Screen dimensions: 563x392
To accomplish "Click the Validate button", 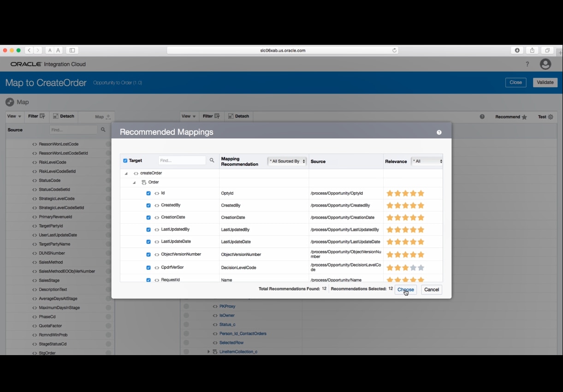I will click(x=545, y=83).
